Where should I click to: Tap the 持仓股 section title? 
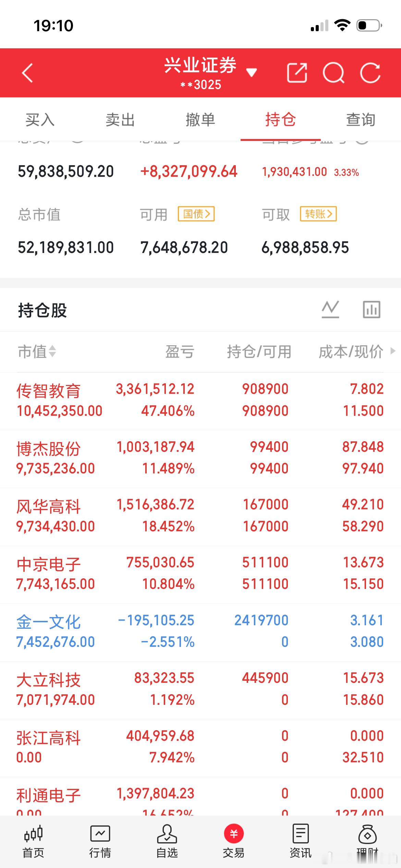coord(42,310)
